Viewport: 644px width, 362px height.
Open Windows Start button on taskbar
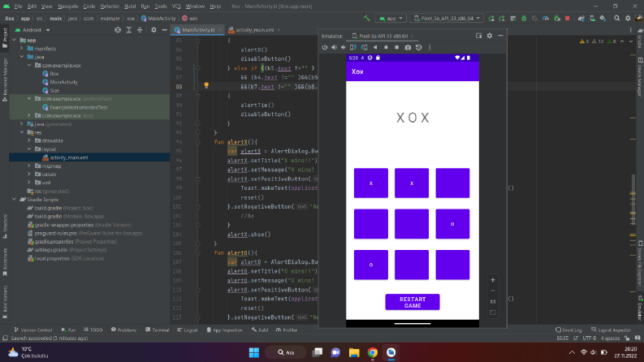(x=254, y=352)
